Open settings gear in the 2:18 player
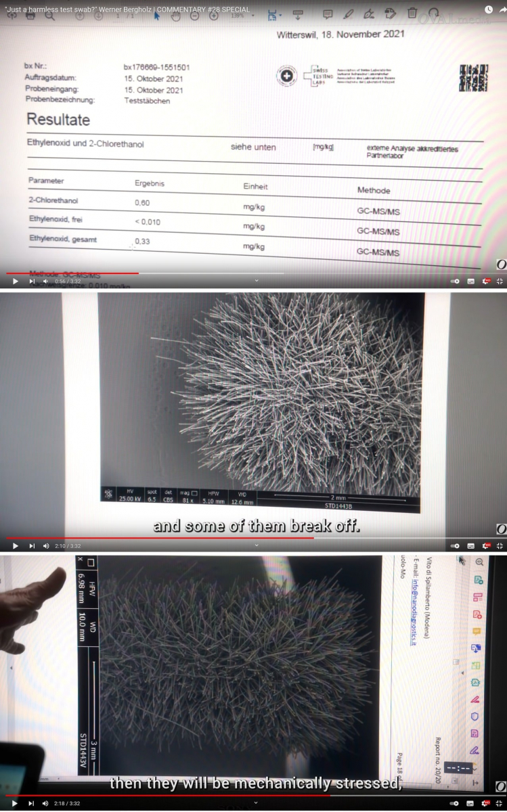Viewport: 507px width, 812px height. [485, 803]
